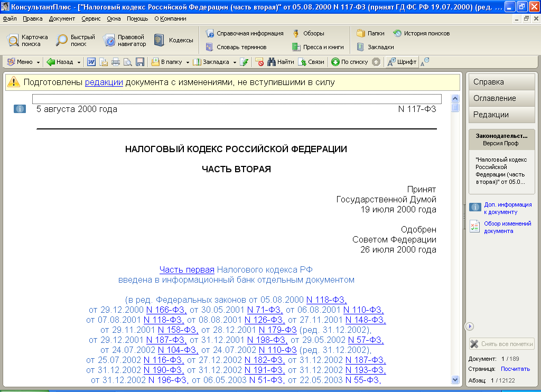Open Папки folders
This screenshot has height=392, width=541.
[370, 33]
